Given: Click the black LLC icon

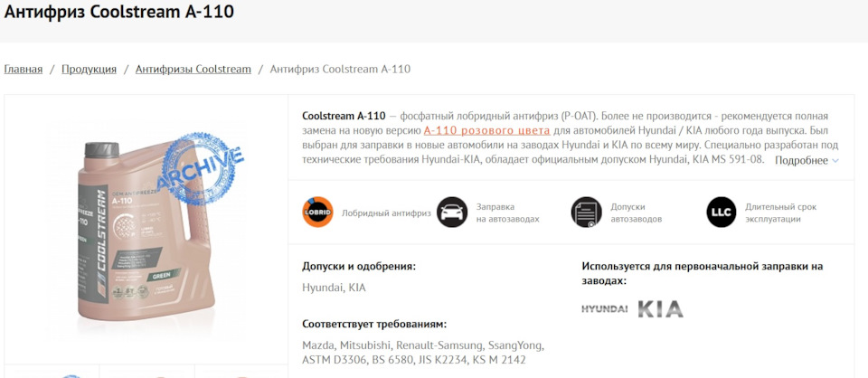Looking at the screenshot, I should click(722, 213).
